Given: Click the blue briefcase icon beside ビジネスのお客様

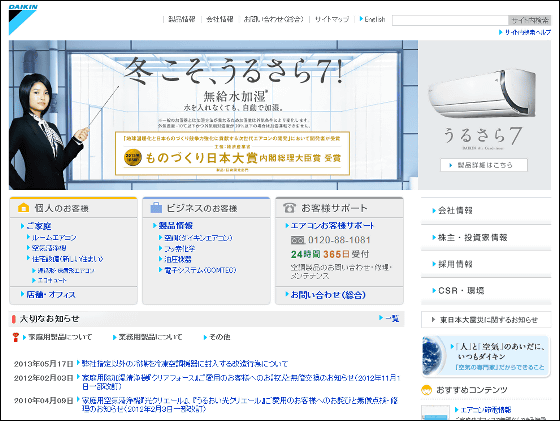Looking at the screenshot, I should [x=156, y=207].
